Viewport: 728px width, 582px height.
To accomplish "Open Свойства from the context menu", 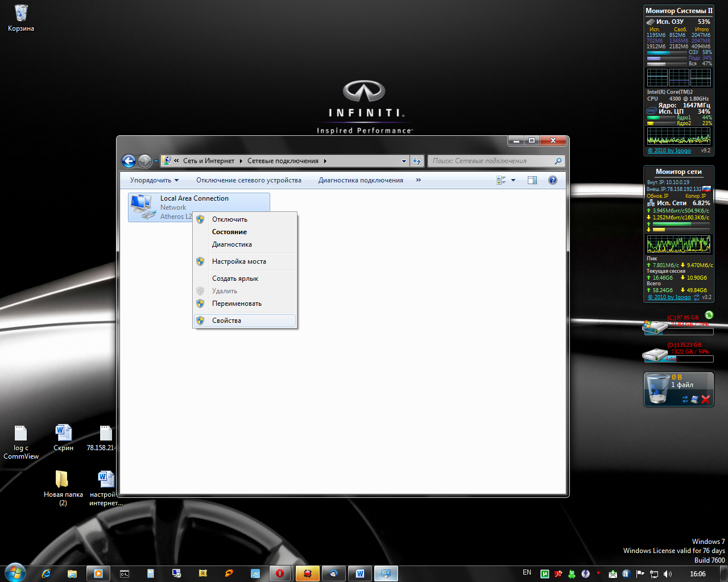I will 245,321.
